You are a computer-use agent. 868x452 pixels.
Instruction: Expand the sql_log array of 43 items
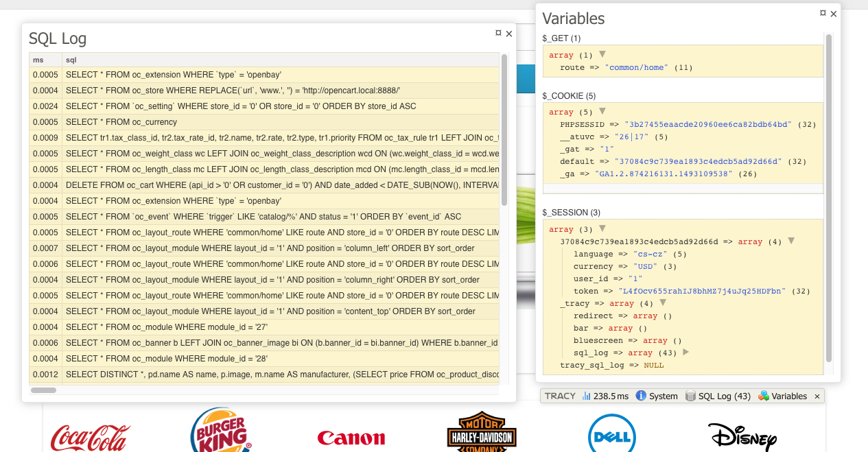coord(685,352)
